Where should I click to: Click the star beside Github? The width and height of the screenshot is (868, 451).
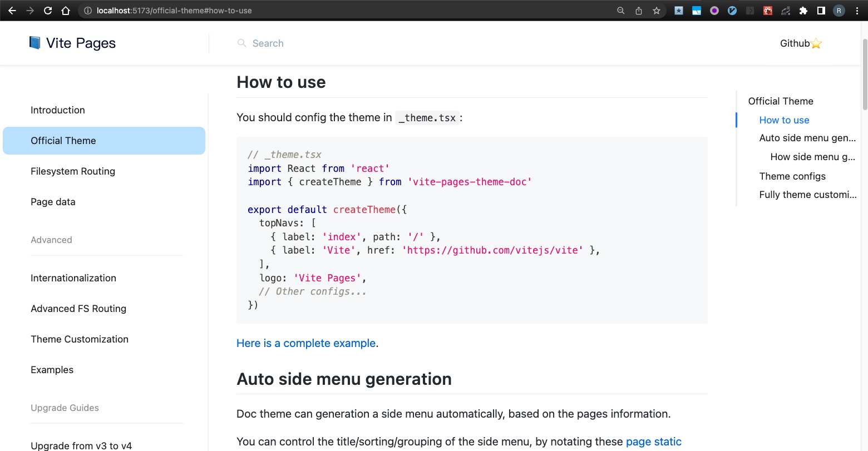coord(816,43)
